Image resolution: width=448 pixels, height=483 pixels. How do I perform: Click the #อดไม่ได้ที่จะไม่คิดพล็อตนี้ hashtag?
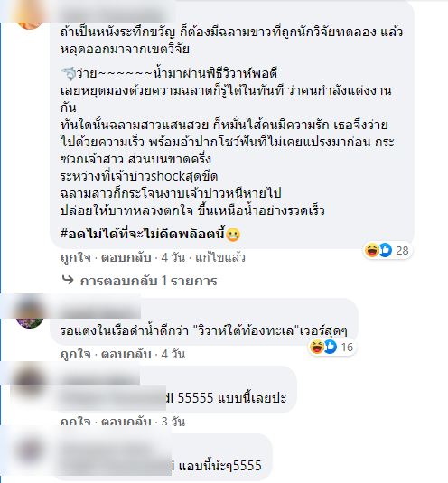[143, 234]
